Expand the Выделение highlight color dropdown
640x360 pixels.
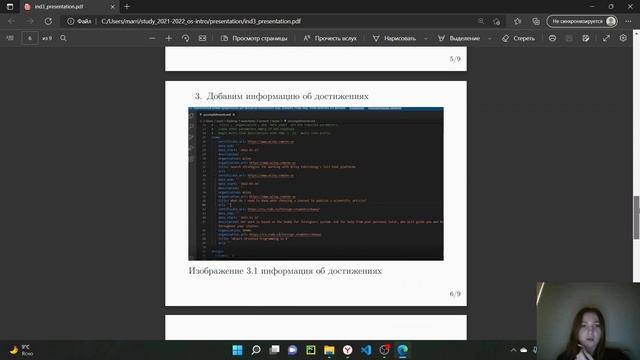tap(489, 38)
